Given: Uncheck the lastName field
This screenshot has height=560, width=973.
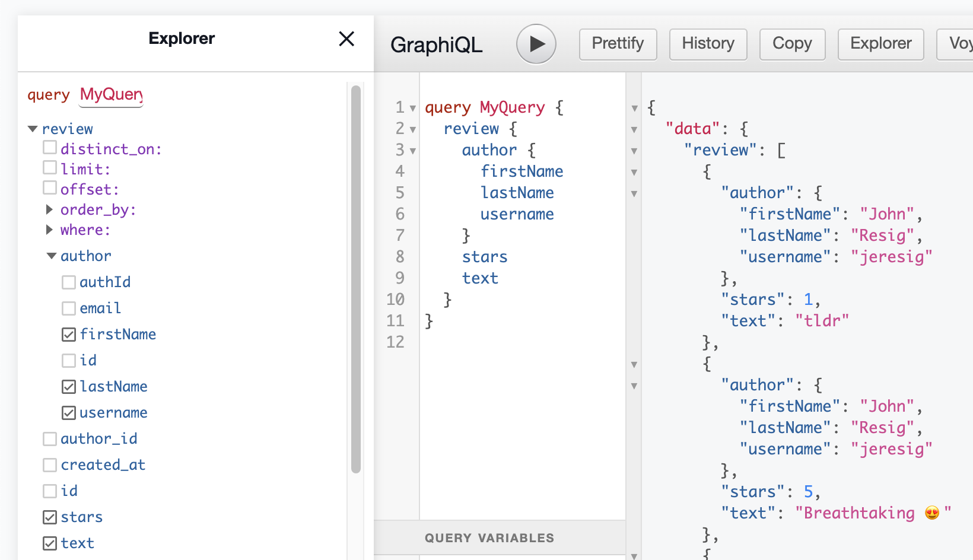Looking at the screenshot, I should point(69,387).
